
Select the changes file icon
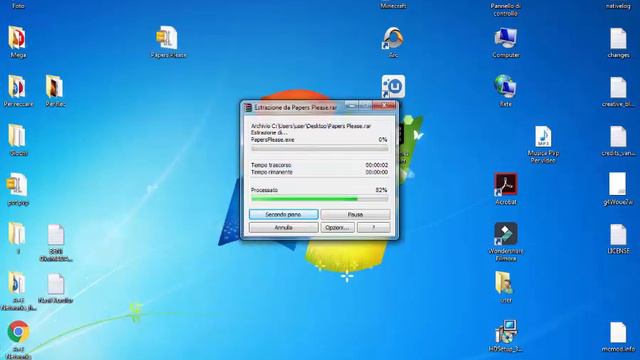tap(618, 39)
